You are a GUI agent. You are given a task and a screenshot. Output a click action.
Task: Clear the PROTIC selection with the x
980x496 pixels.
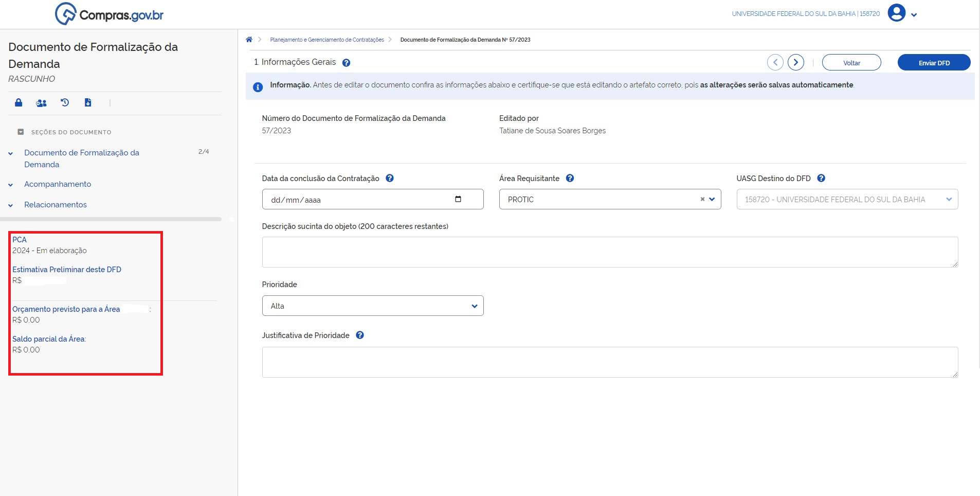point(702,199)
